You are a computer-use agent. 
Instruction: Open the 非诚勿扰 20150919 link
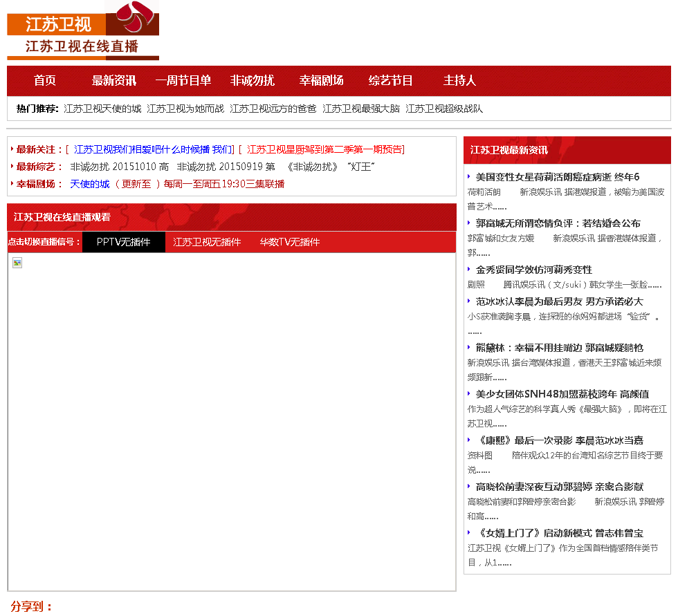click(x=226, y=167)
